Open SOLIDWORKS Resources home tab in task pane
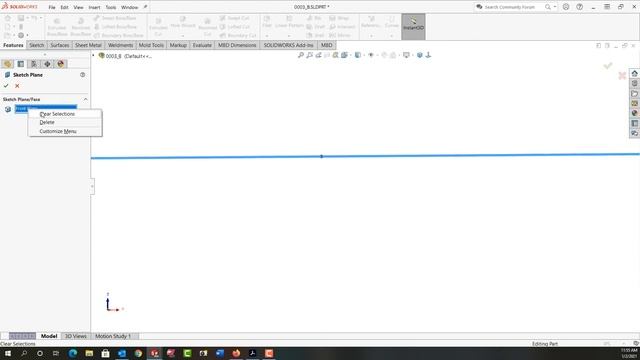The image size is (640, 360). [x=634, y=73]
